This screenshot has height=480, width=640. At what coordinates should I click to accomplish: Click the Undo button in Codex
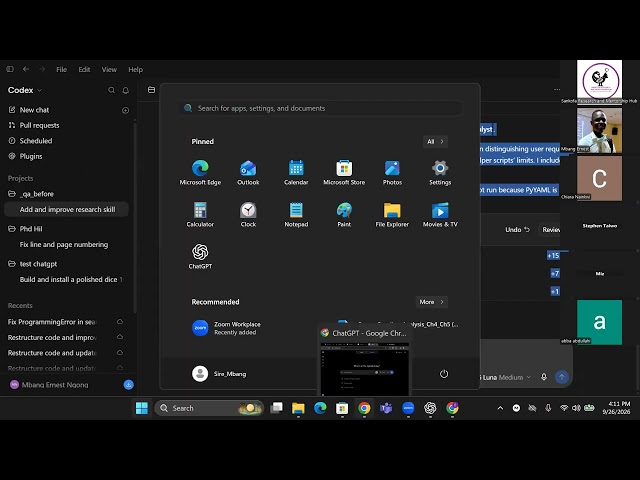(517, 230)
